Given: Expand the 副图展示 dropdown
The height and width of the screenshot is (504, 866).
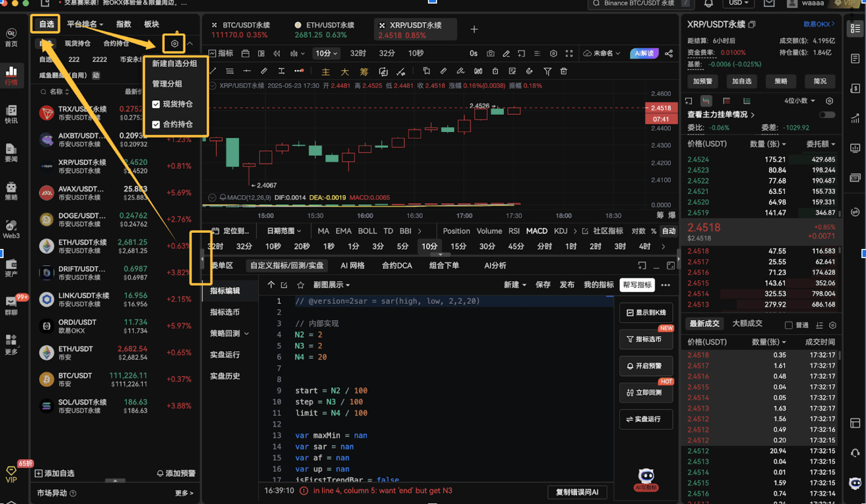Looking at the screenshot, I should 331,285.
